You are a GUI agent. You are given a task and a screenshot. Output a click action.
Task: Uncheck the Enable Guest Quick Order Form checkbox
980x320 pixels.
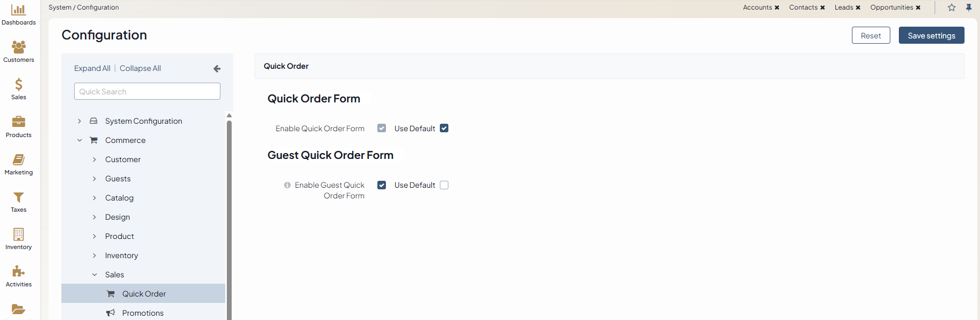click(382, 185)
